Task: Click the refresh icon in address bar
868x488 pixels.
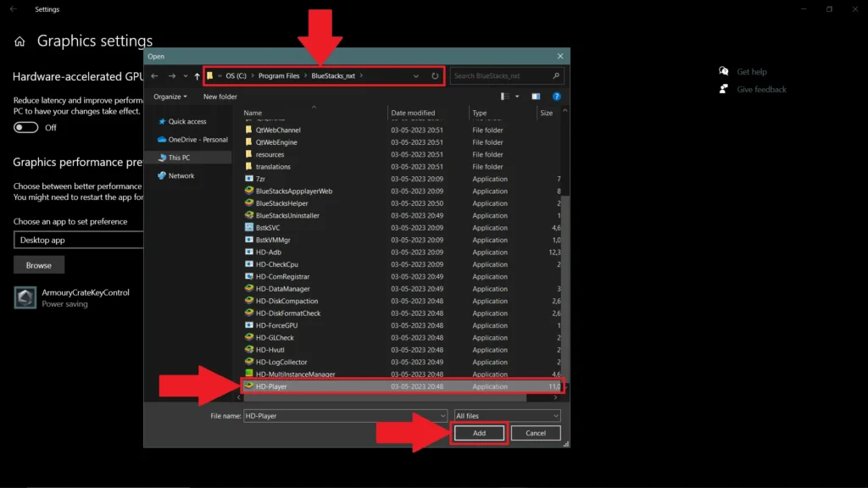Action: tap(435, 75)
